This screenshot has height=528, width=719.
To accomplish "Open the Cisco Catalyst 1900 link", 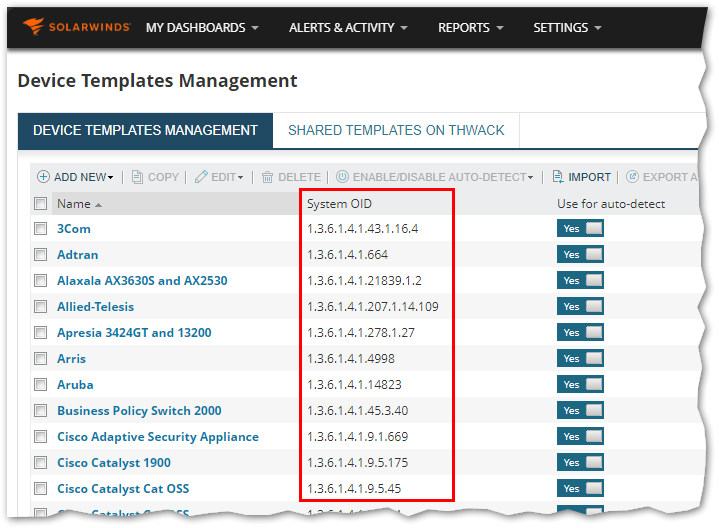I will point(114,462).
